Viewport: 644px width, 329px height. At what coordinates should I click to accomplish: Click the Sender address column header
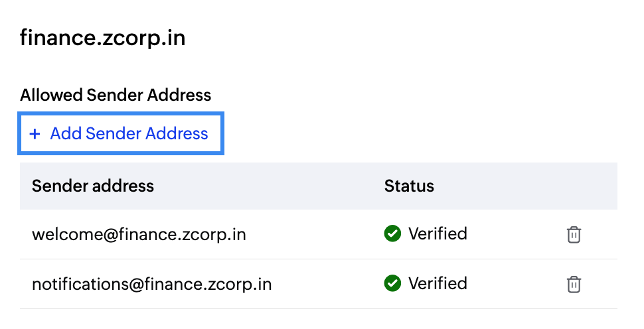coord(93,186)
